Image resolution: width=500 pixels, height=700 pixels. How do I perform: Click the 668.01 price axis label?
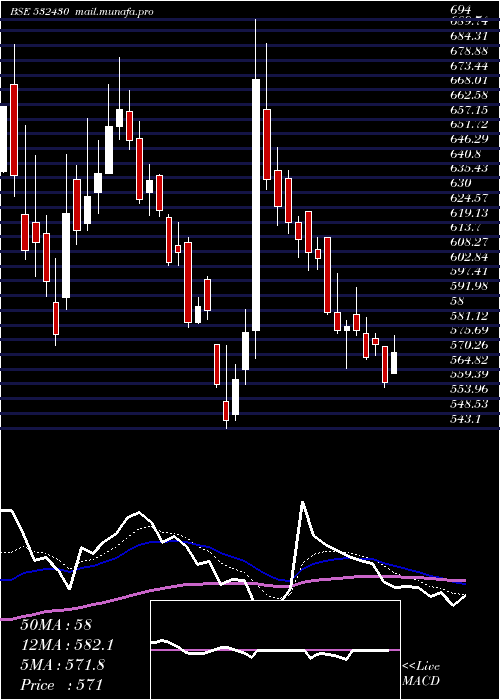coord(469,79)
